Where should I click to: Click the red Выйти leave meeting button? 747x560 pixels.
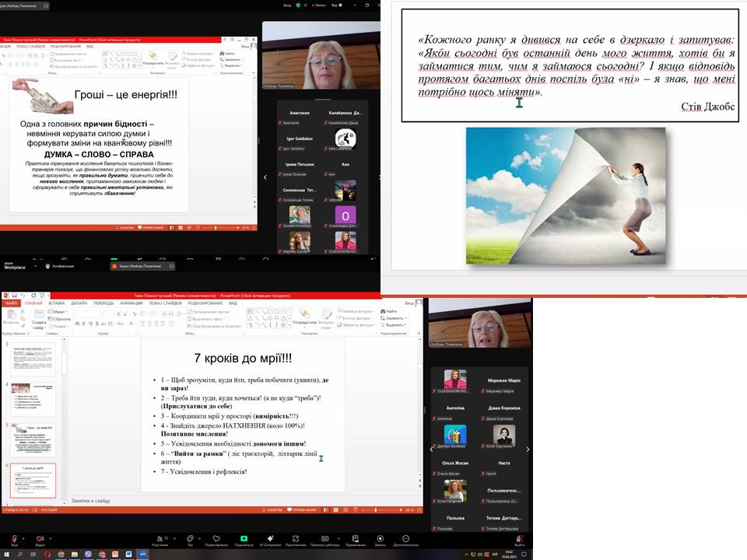tap(523, 539)
